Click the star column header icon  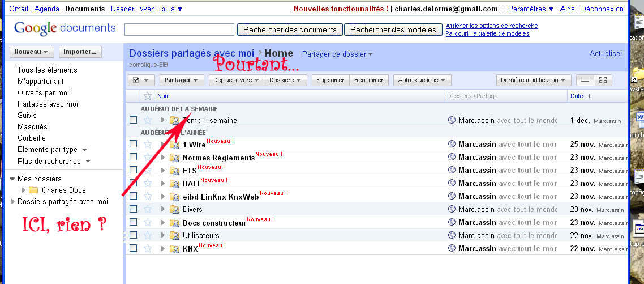point(148,96)
